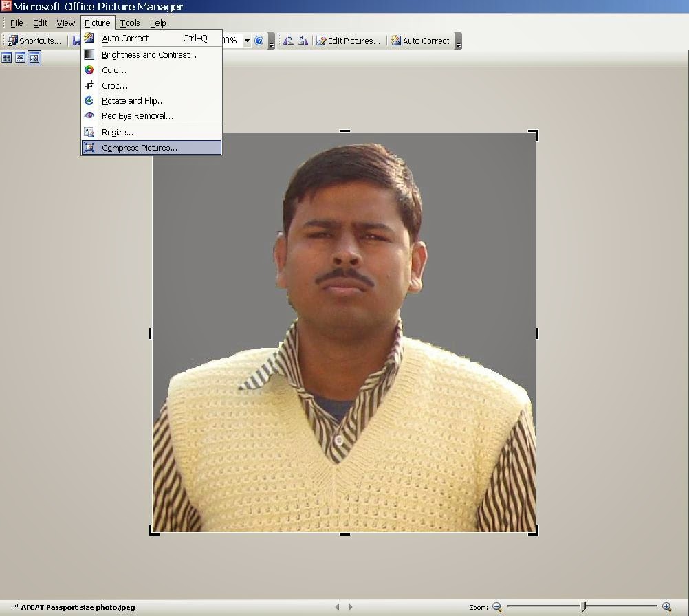Click the left-center crop edge handle
The width and height of the screenshot is (689, 616).
pos(151,333)
